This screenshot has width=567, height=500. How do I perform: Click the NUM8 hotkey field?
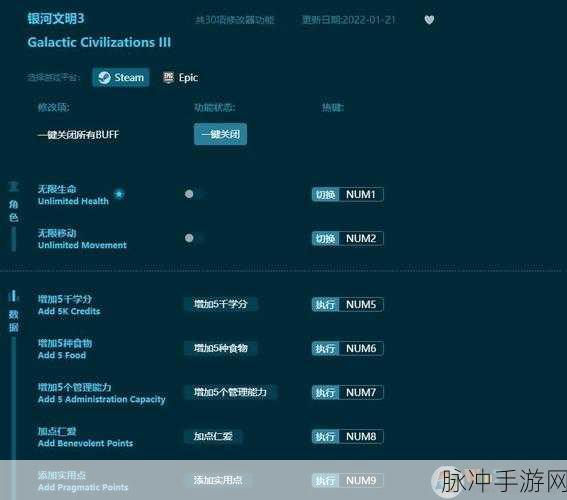361,437
